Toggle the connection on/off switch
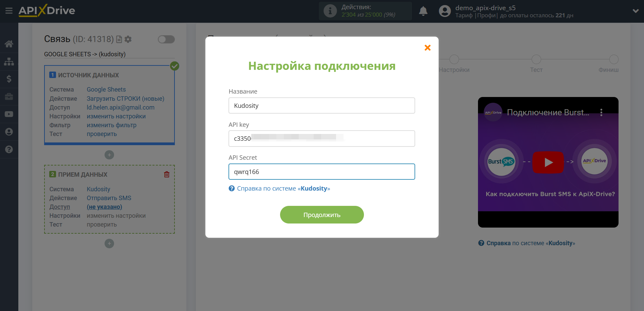The width and height of the screenshot is (644, 311). pos(166,39)
